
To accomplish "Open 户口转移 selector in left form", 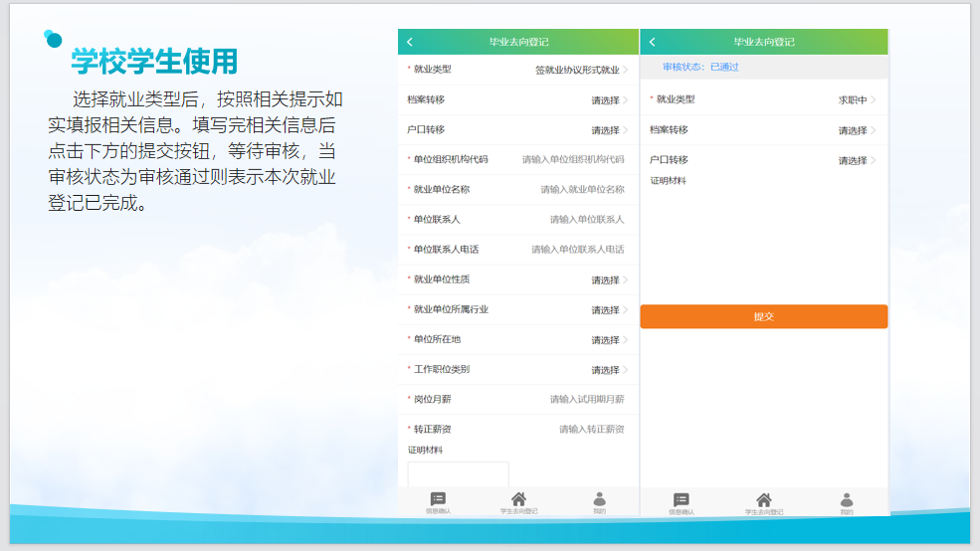I will click(609, 130).
